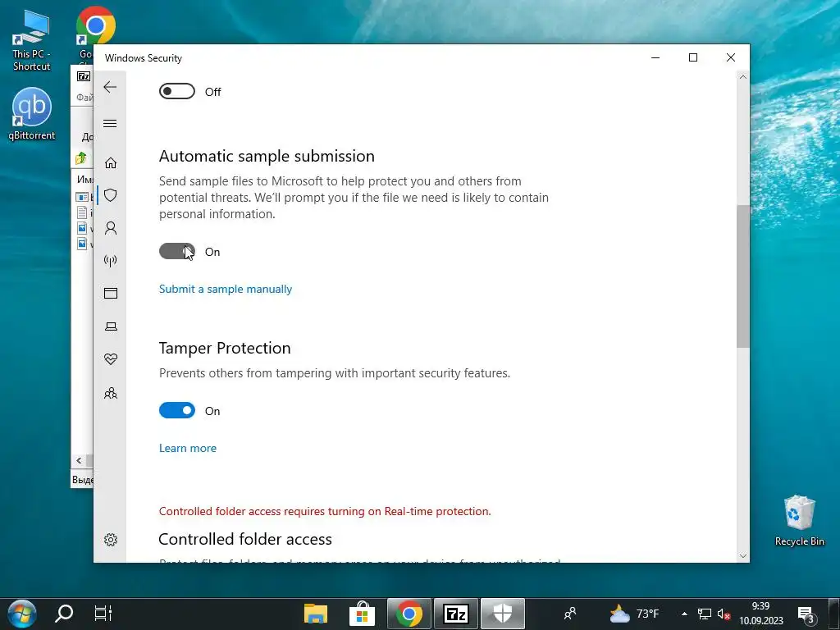Open network icon in the system tray
The image size is (840, 630).
coord(704,614)
